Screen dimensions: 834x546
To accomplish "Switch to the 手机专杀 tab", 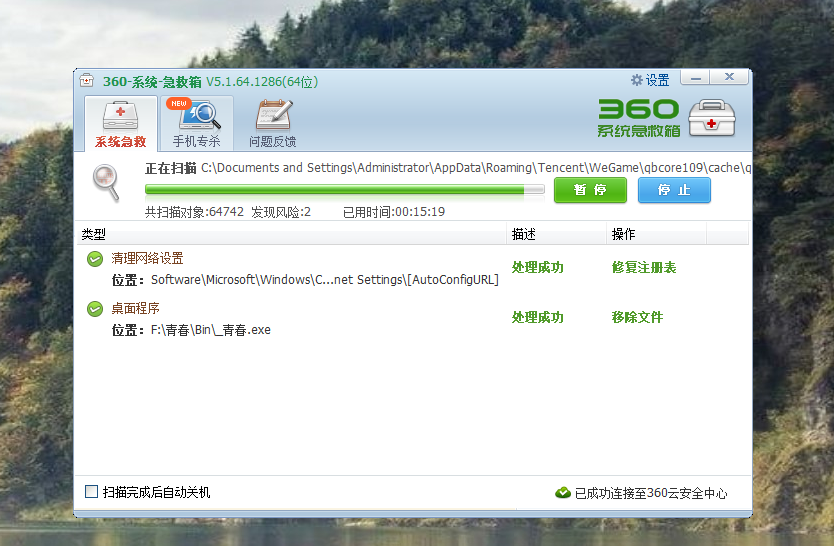I will point(196,123).
